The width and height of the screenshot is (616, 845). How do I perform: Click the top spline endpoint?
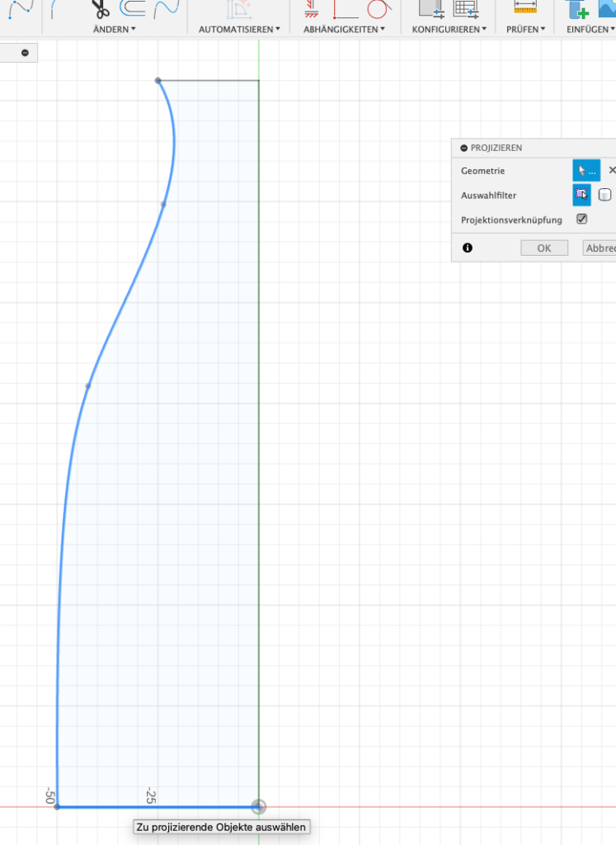tap(158, 81)
